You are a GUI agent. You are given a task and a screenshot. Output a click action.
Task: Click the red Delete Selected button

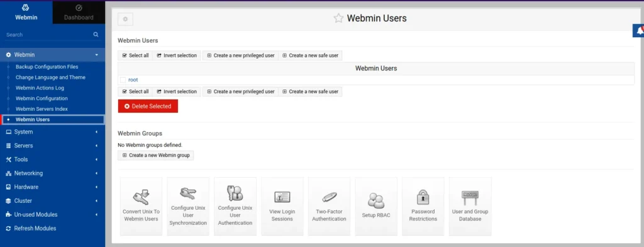click(x=148, y=106)
